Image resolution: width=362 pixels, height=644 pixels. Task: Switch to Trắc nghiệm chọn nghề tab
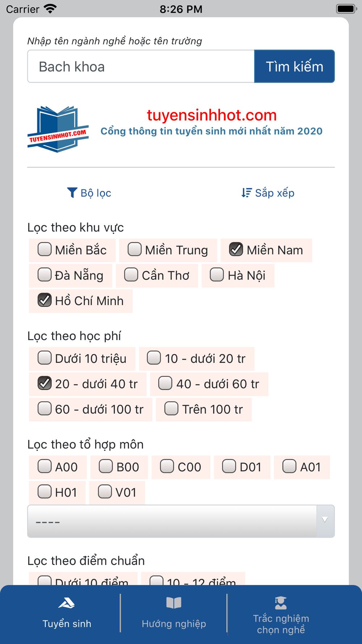pyautogui.click(x=281, y=615)
